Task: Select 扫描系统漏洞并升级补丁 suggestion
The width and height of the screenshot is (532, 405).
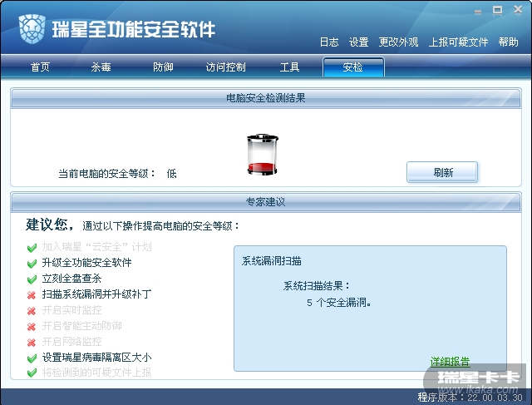Action: point(96,294)
